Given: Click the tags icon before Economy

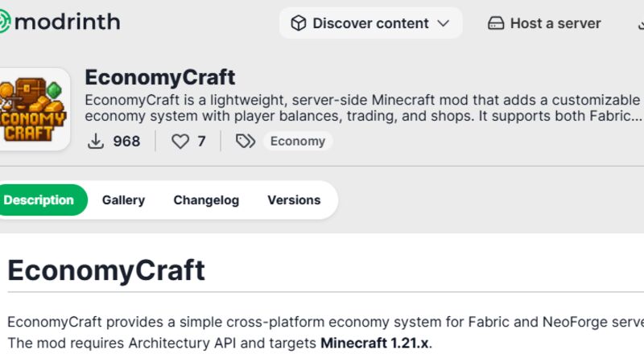Looking at the screenshot, I should click(x=245, y=142).
